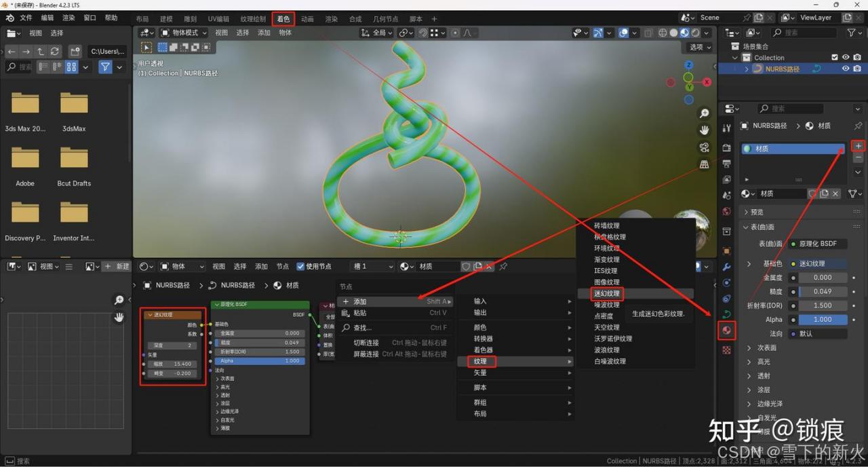
Task: Uncheck Collection exclude checkbox in outliner
Action: click(x=835, y=58)
